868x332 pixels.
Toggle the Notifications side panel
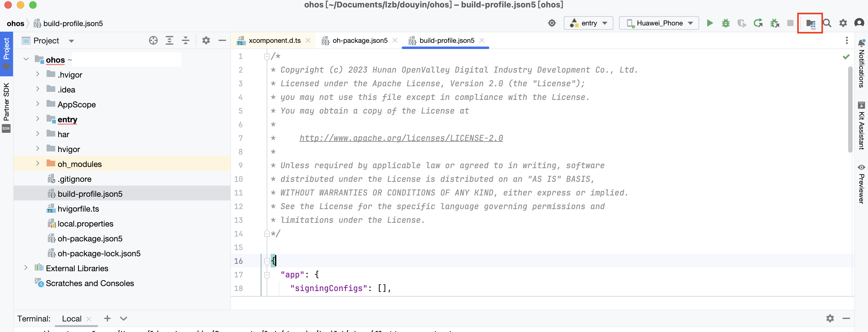tap(861, 64)
